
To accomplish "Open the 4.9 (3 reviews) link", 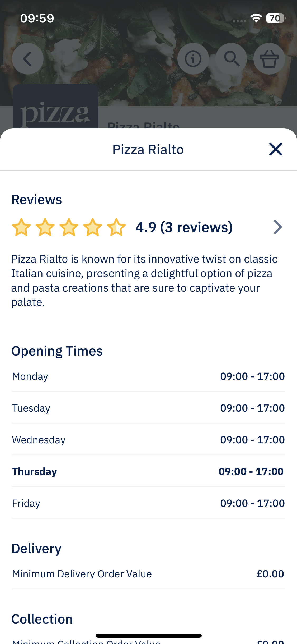I will pyautogui.click(x=184, y=227).
